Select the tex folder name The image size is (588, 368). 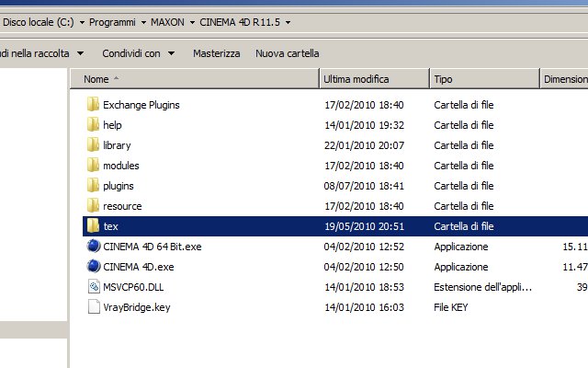(110, 226)
